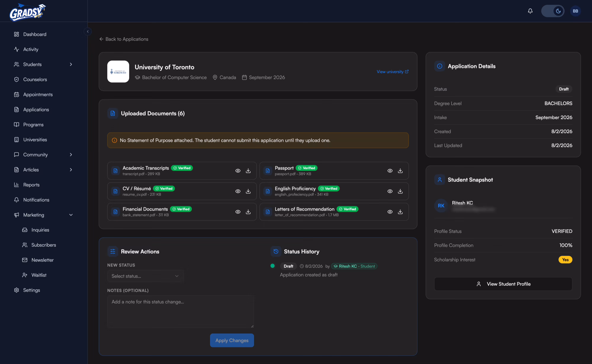Download the Academic Transcripts file
592x364 pixels.
248,171
